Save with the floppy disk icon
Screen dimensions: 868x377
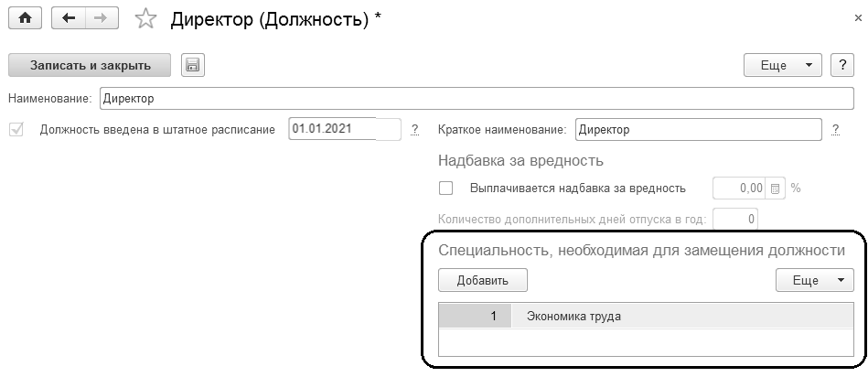click(x=193, y=64)
